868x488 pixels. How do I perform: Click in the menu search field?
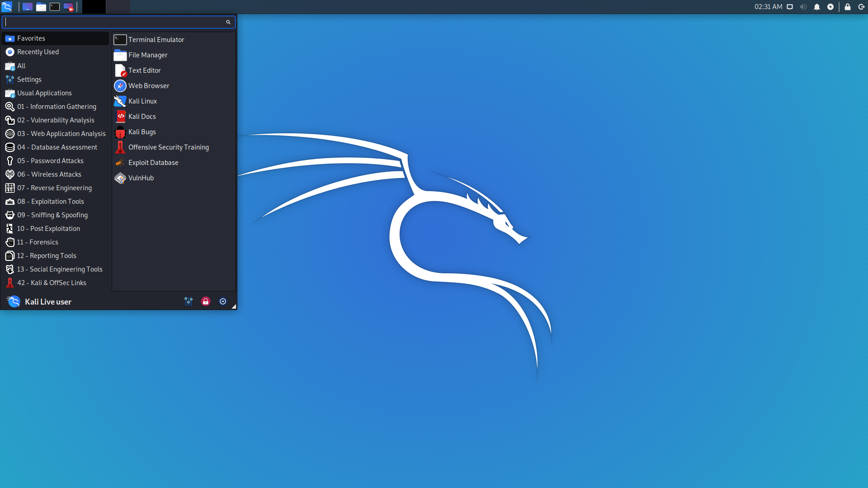click(118, 22)
